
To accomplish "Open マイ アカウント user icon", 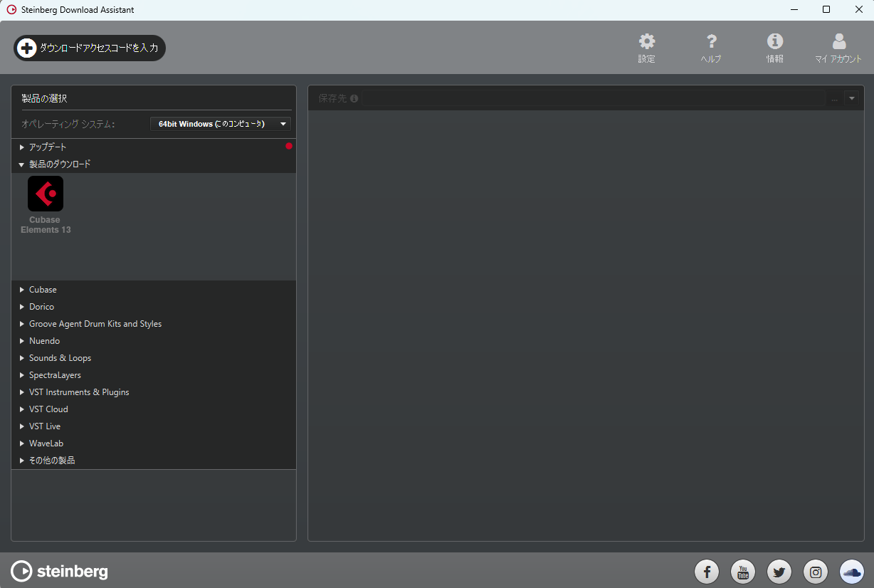I will click(x=839, y=41).
